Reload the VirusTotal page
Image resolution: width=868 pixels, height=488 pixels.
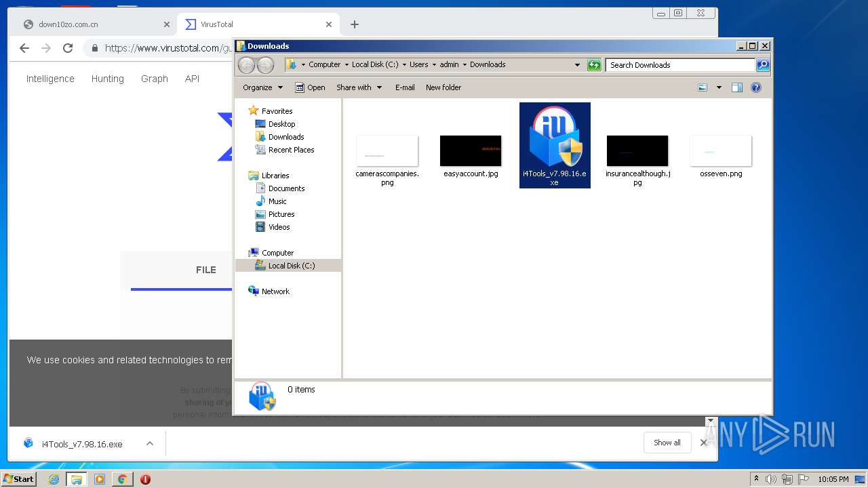pyautogui.click(x=68, y=48)
